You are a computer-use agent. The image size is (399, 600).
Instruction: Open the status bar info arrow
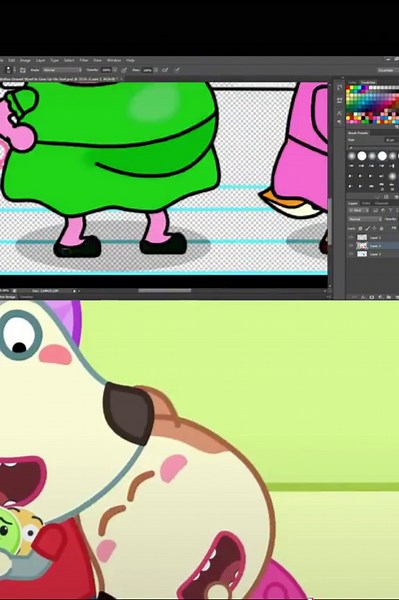[x=75, y=291]
